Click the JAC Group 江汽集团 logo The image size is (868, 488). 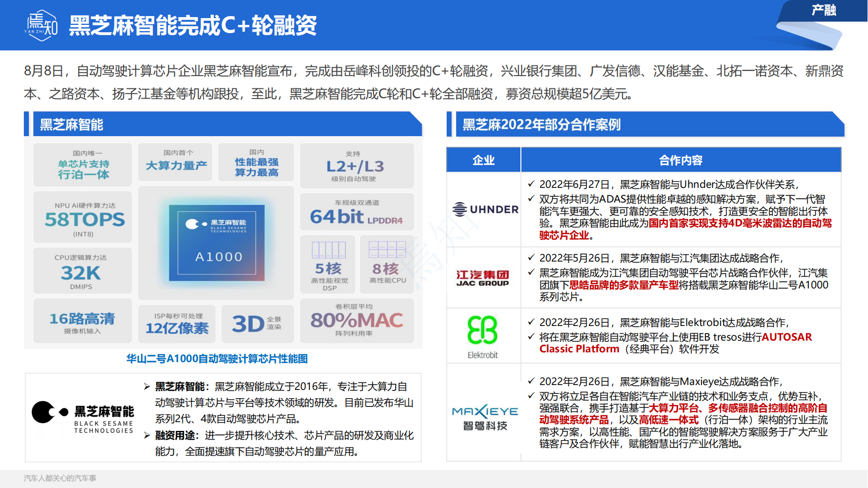(x=482, y=278)
